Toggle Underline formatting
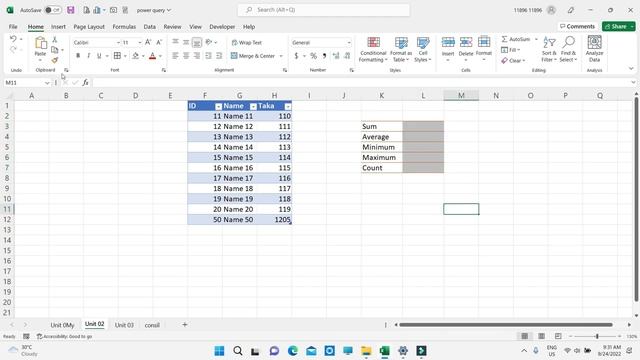This screenshot has height=360, width=640. point(99,56)
